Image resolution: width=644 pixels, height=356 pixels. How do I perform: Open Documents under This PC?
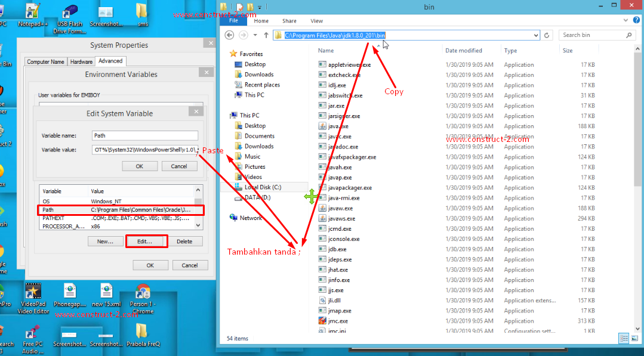click(x=260, y=136)
